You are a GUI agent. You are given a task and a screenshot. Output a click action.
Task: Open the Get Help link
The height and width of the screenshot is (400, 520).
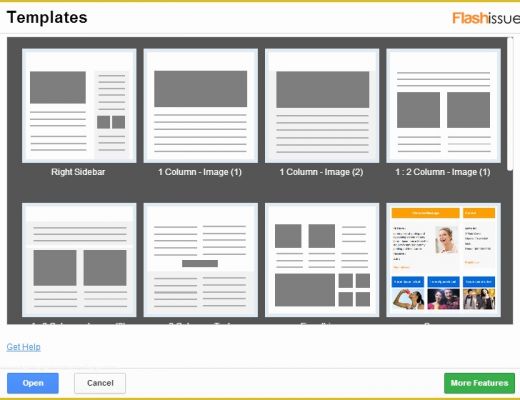pyautogui.click(x=24, y=347)
